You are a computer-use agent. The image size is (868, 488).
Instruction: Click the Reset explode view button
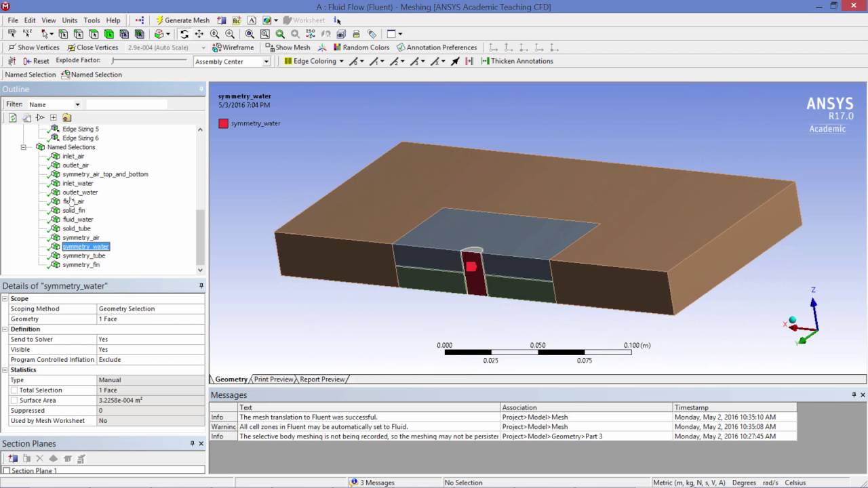(x=36, y=61)
